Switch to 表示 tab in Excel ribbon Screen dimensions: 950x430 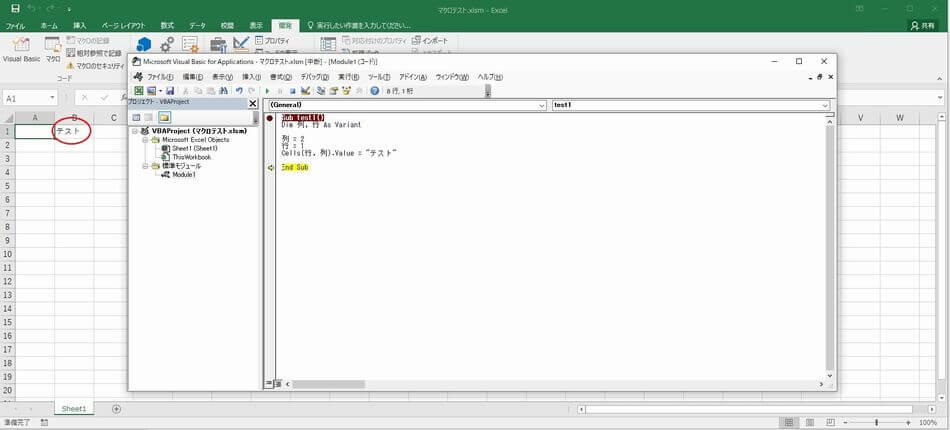pyautogui.click(x=256, y=26)
